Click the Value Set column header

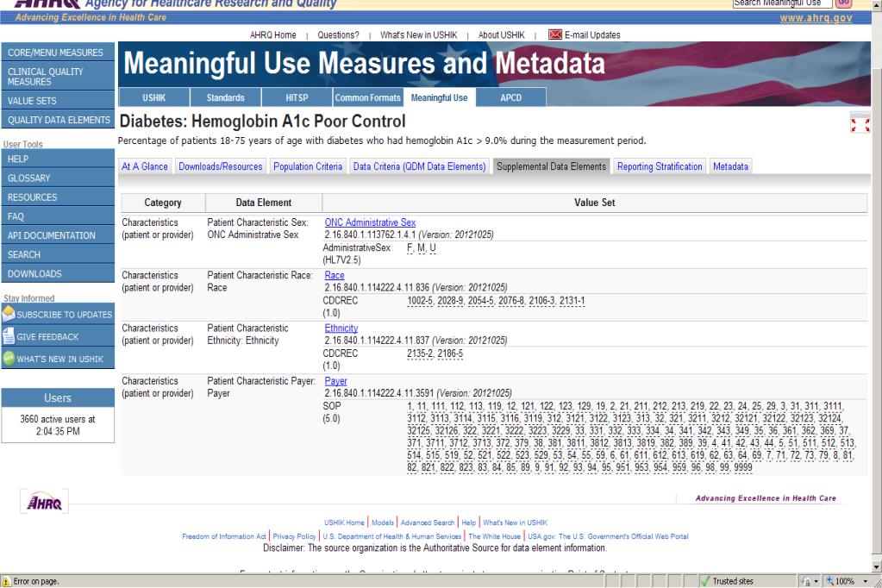pos(595,203)
